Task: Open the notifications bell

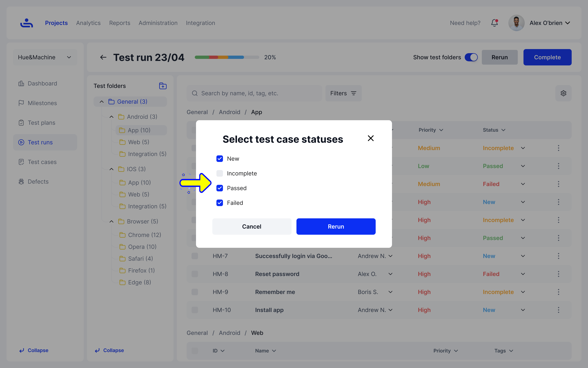Action: pos(494,23)
